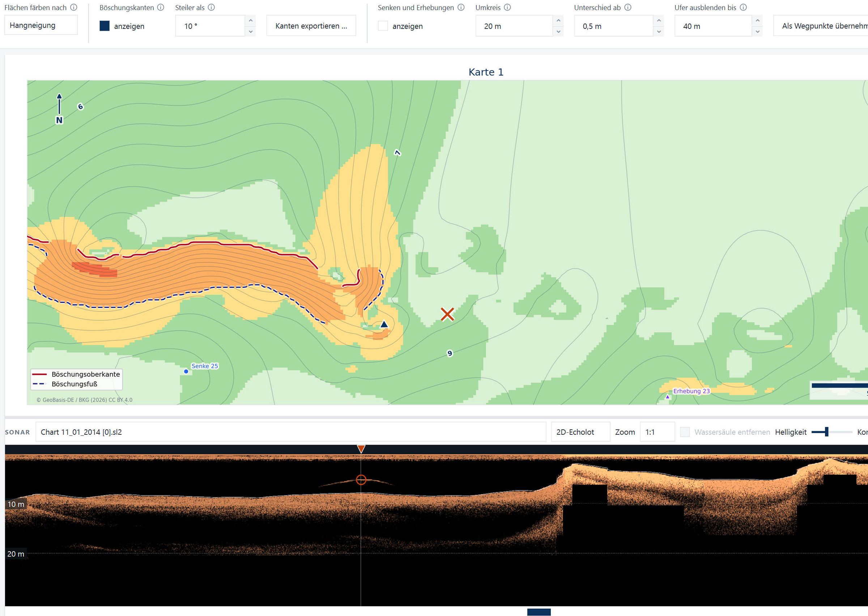The height and width of the screenshot is (616, 868).
Task: Open the Hangneigung coloring dropdown
Action: point(41,25)
